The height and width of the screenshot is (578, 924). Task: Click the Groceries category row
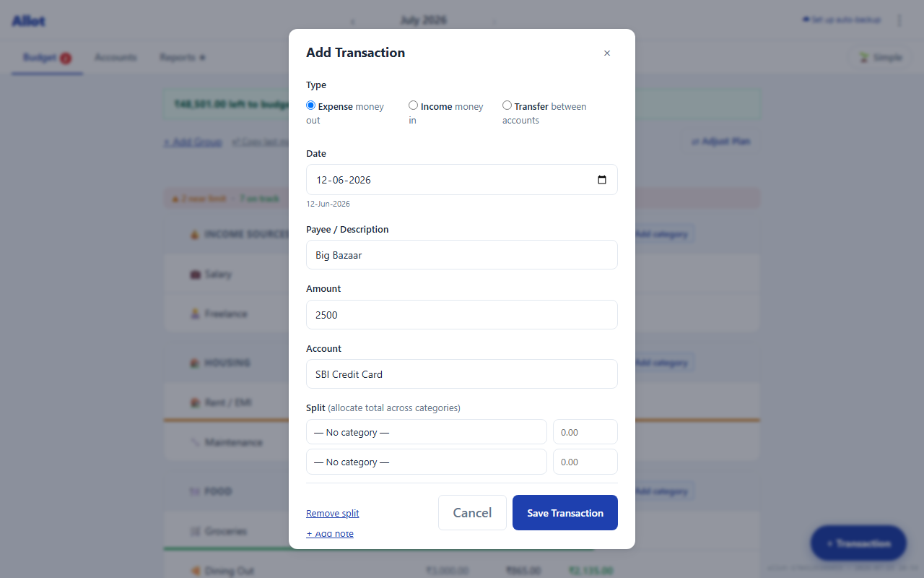462,531
